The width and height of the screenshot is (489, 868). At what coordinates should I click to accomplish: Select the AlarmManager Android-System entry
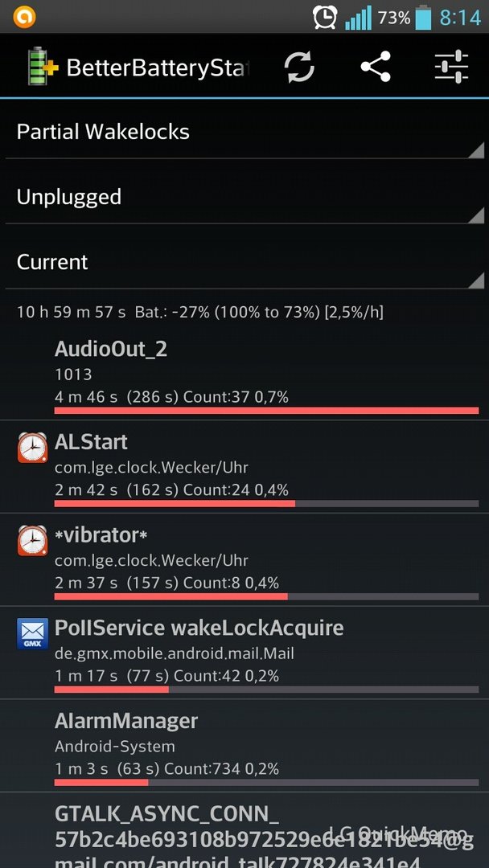(x=244, y=746)
